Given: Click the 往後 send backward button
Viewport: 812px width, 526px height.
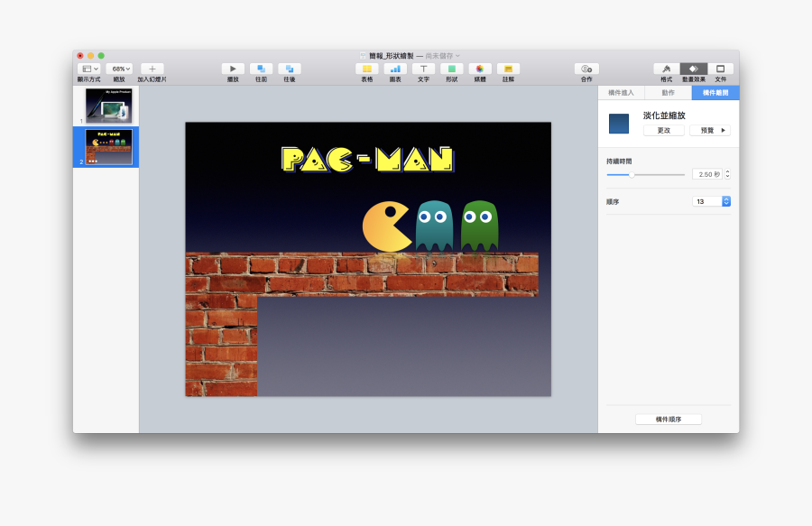Looking at the screenshot, I should coord(289,68).
